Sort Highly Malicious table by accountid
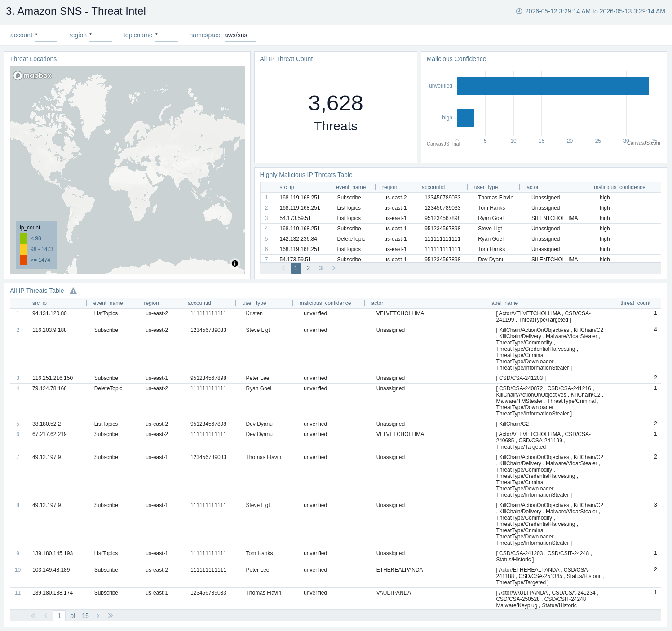The height and width of the screenshot is (631, 672). click(x=433, y=187)
